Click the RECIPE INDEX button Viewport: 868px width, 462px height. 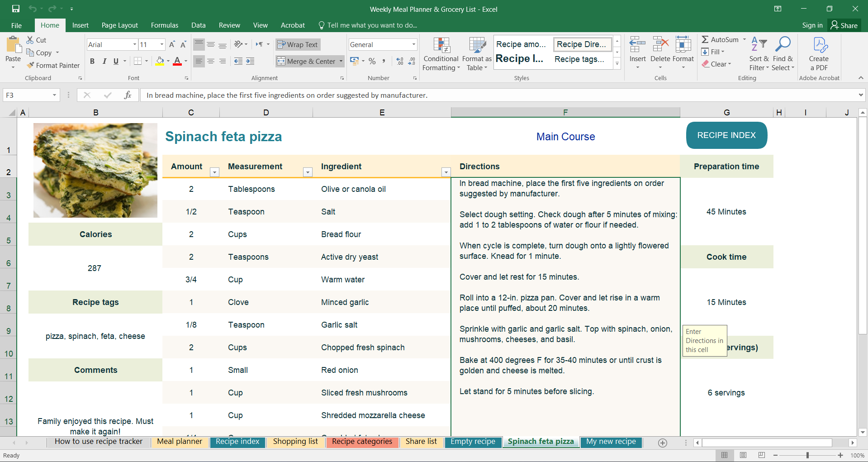tap(726, 135)
